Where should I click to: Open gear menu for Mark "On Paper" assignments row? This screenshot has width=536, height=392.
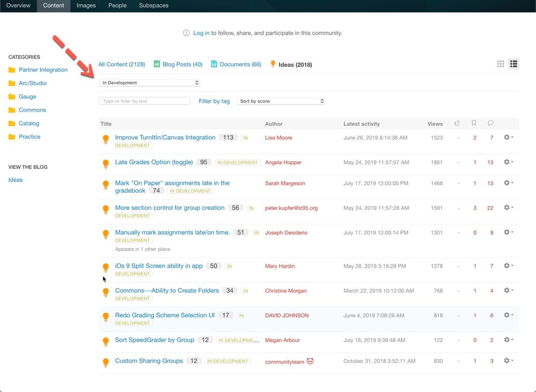coord(508,183)
